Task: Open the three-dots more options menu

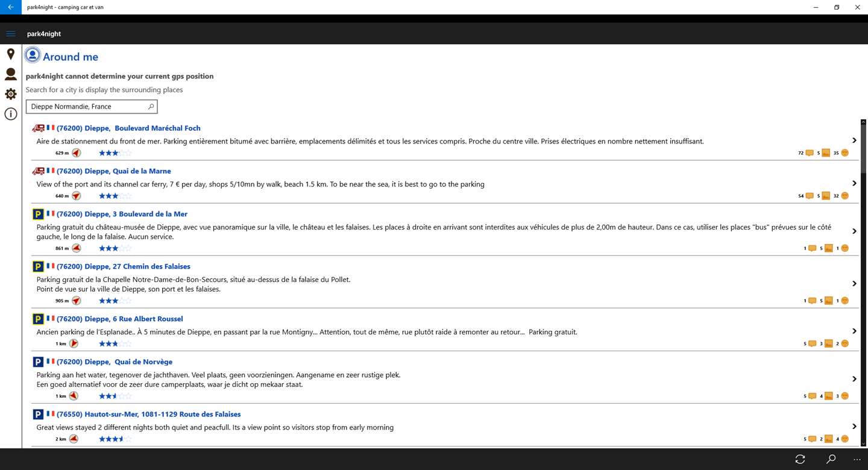Action: [x=857, y=459]
